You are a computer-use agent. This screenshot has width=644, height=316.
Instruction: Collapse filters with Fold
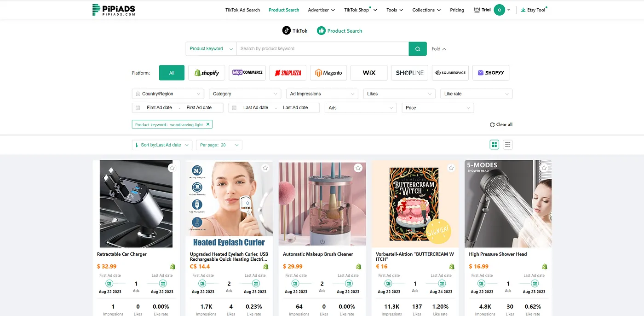point(439,49)
